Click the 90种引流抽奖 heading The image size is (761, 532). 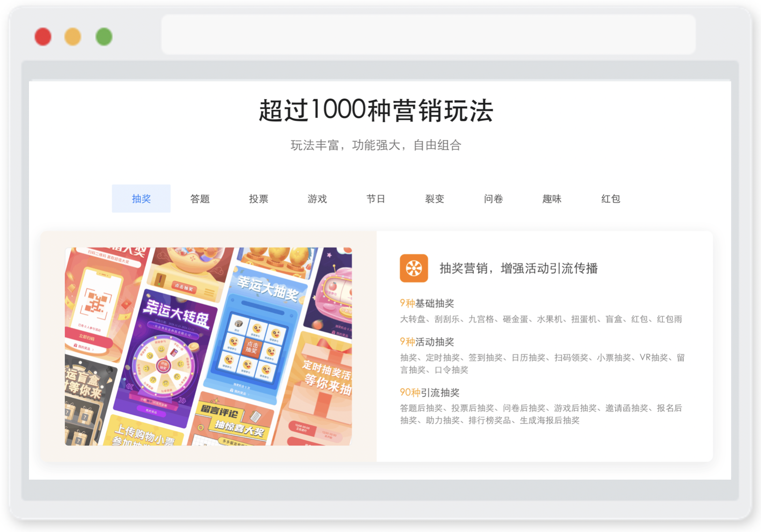tap(430, 392)
